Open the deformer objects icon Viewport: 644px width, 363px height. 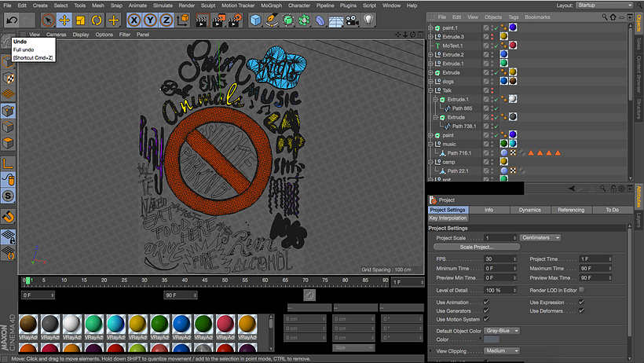pos(320,20)
